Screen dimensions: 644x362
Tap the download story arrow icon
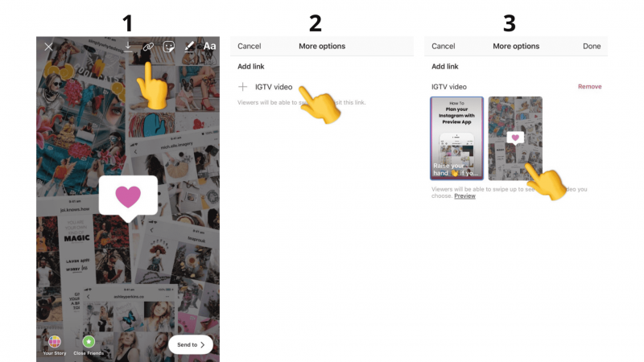point(128,47)
